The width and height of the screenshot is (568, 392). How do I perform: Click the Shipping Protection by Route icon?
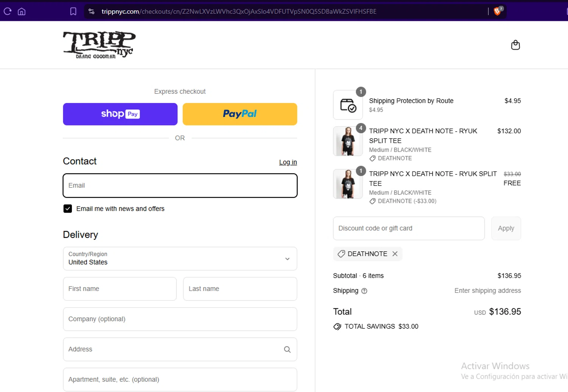pyautogui.click(x=348, y=105)
